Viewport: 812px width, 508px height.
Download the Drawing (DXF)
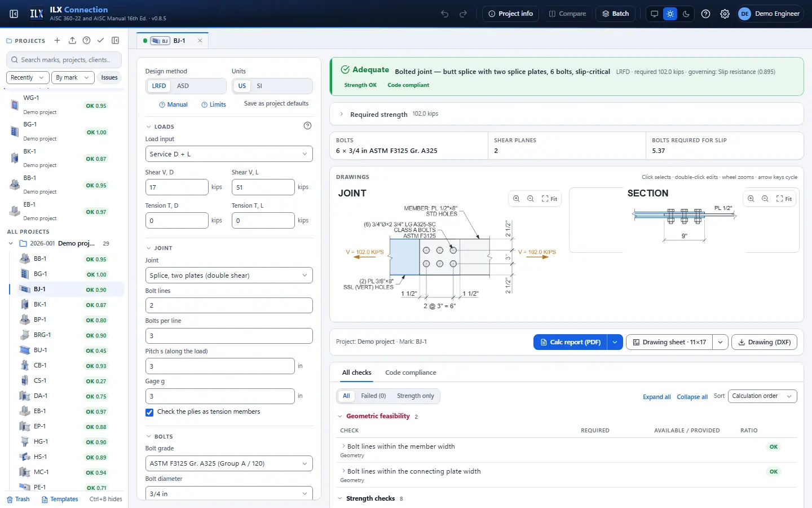pos(764,342)
